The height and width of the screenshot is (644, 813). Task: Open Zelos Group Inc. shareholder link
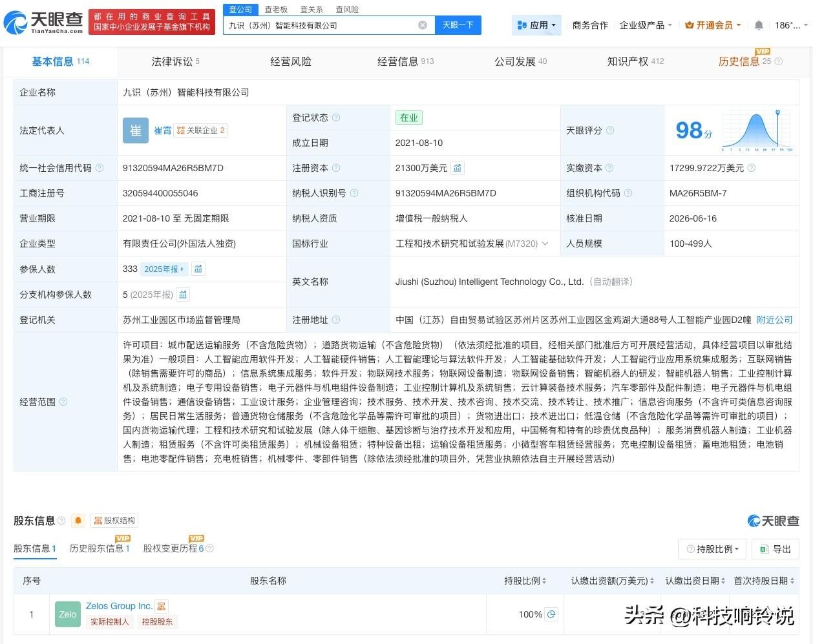click(x=119, y=606)
